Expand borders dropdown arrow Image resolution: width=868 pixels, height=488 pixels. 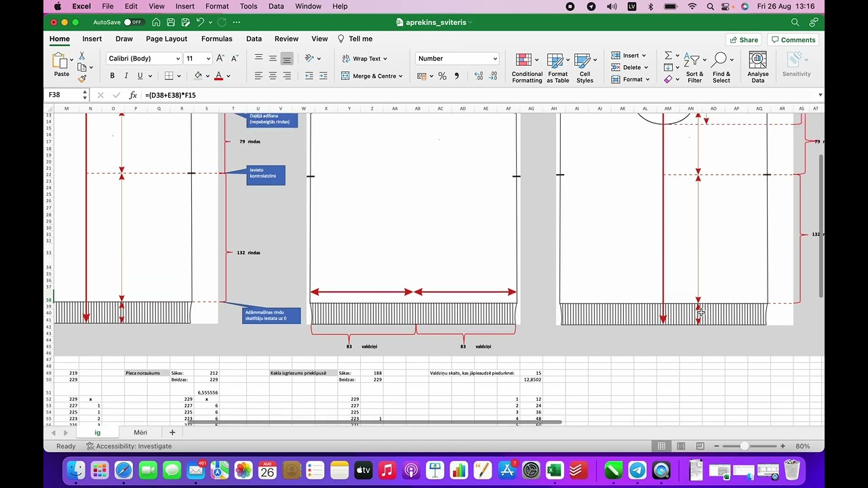(x=180, y=76)
